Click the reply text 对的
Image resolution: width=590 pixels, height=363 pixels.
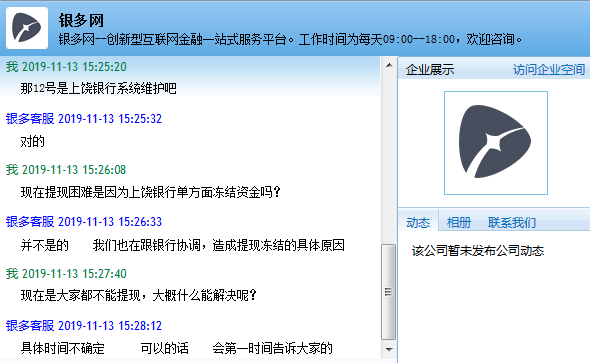(32, 141)
